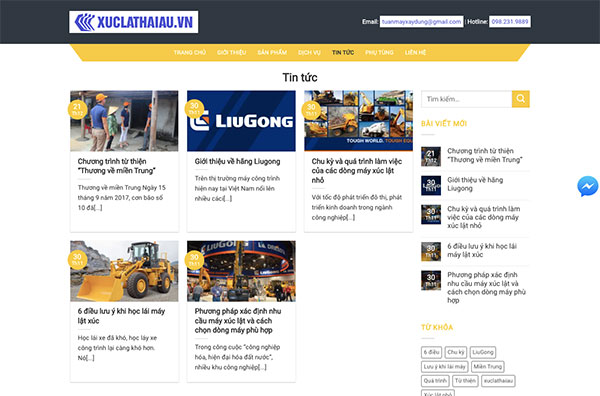Click sidebar post 'Phương pháp xác định nhu cầu'
Image resolution: width=600 pixels, height=396 pixels.
(x=486, y=287)
